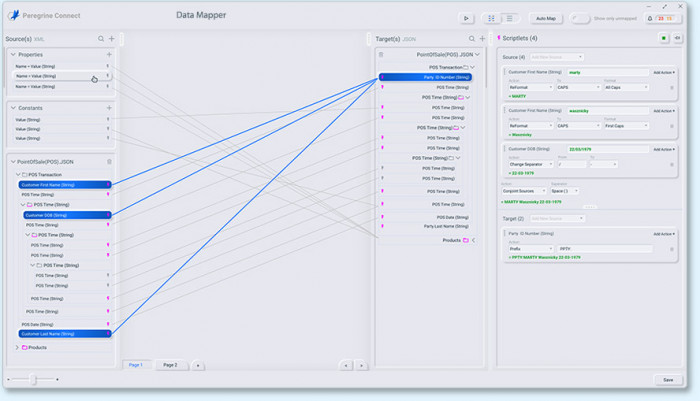This screenshot has width=700, height=401.
Task: Open the notifications bell icon
Action: click(650, 18)
